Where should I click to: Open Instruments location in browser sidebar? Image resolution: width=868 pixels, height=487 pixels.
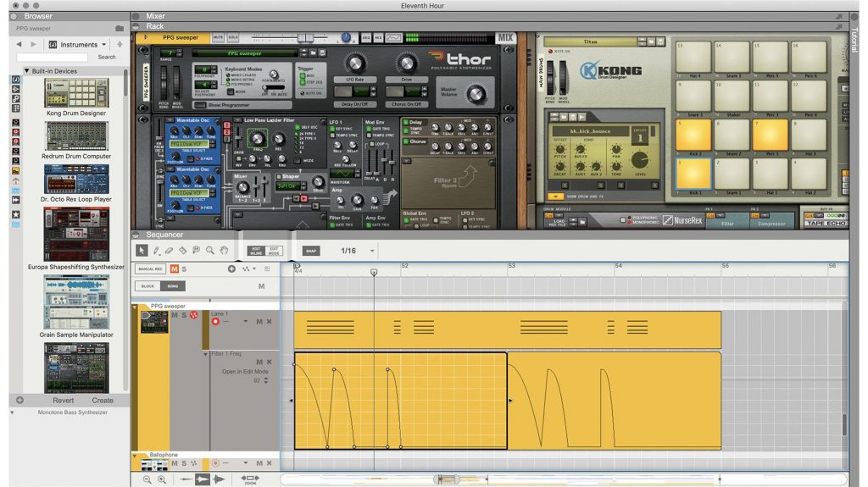tap(15, 80)
